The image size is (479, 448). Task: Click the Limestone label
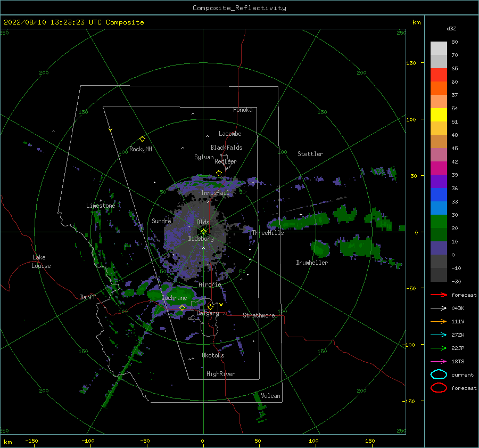(x=101, y=206)
